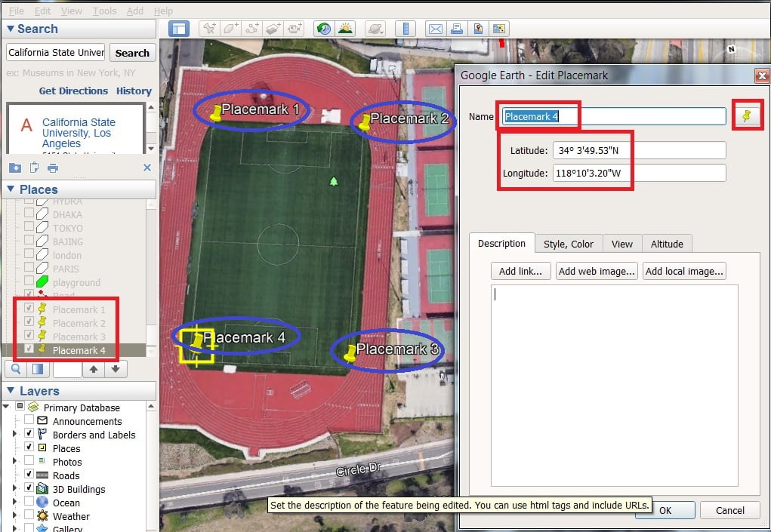This screenshot has width=771, height=532.
Task: Start Record a Tour from the toolbar
Action: click(x=294, y=29)
